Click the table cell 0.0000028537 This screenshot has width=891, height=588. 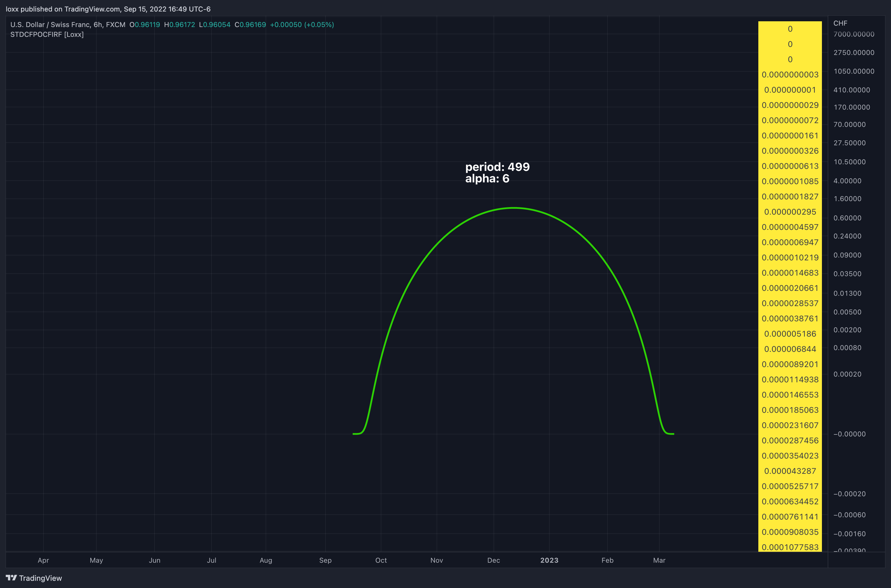click(790, 303)
